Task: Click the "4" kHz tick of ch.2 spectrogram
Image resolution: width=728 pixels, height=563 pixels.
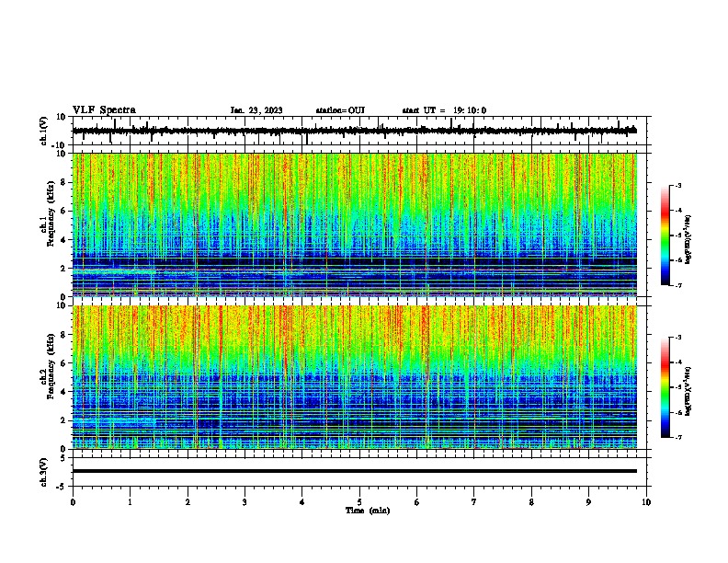Action: (64, 392)
